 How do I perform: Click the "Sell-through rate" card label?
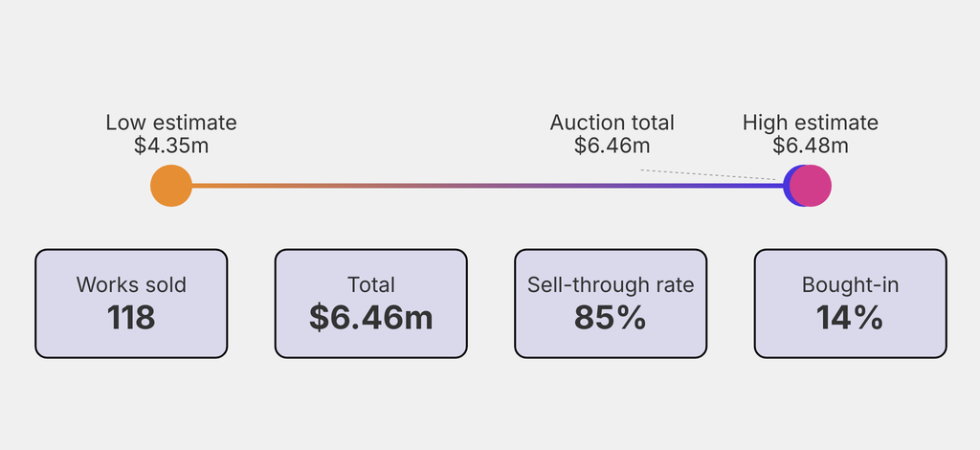click(x=611, y=284)
